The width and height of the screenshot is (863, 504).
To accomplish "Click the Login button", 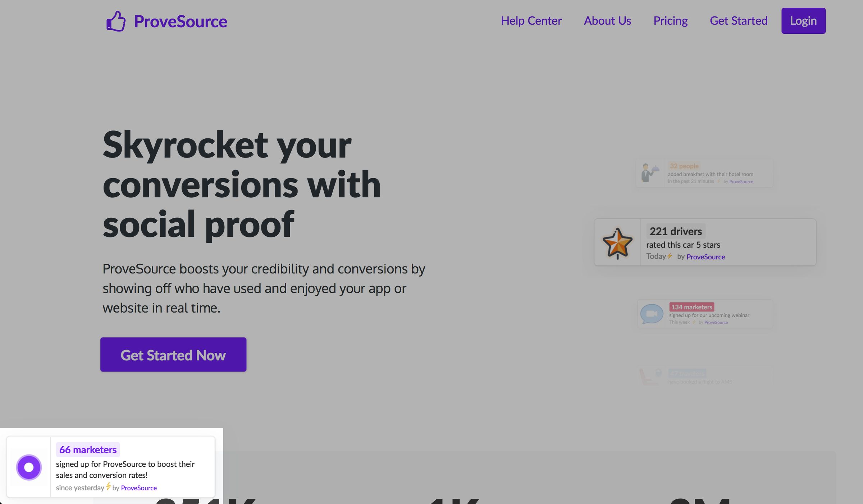I will pyautogui.click(x=803, y=20).
